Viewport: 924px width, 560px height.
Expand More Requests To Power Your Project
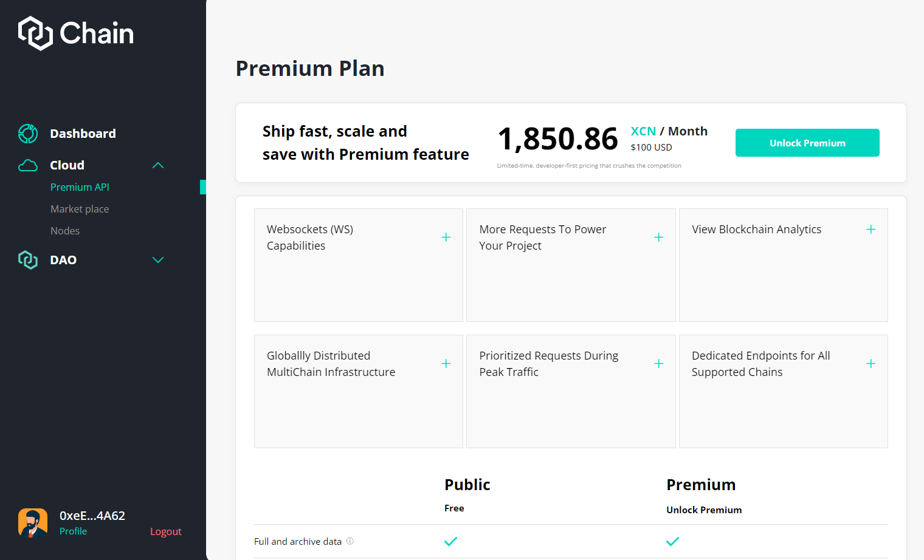(x=658, y=237)
